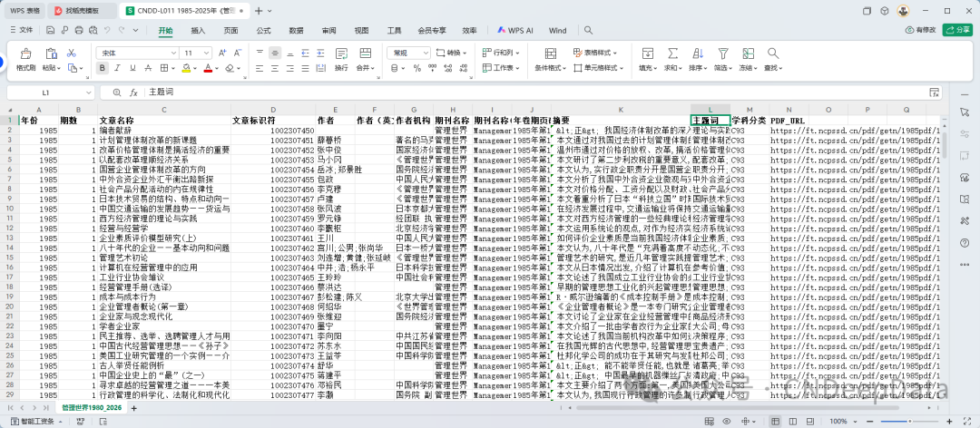
Task: Click the Filter (筛选) funnel icon
Action: [723, 53]
